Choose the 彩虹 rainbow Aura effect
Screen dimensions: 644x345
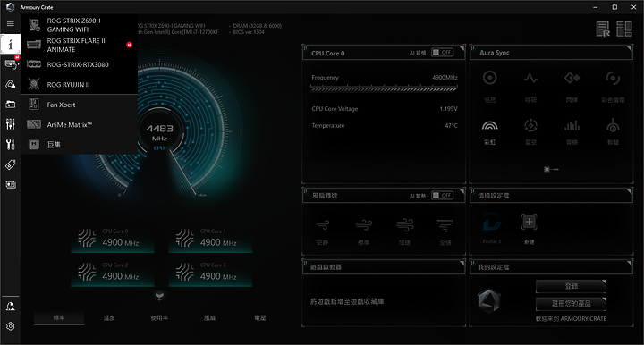tap(489, 132)
